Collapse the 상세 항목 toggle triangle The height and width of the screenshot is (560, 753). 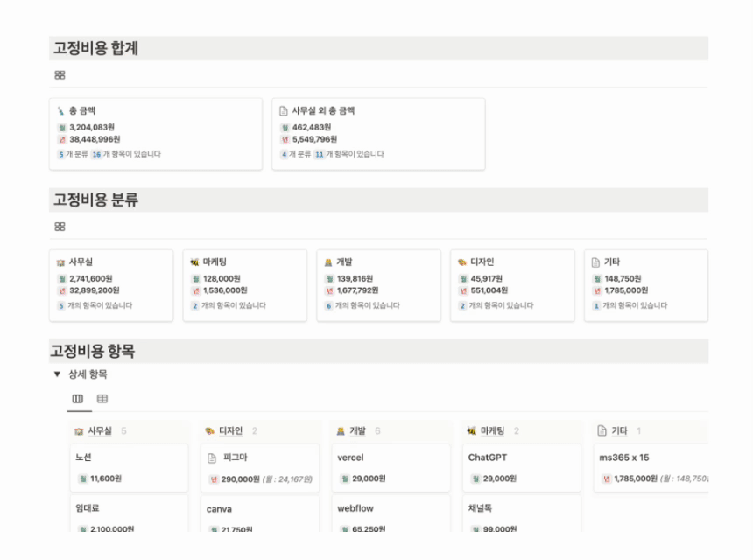[57, 374]
